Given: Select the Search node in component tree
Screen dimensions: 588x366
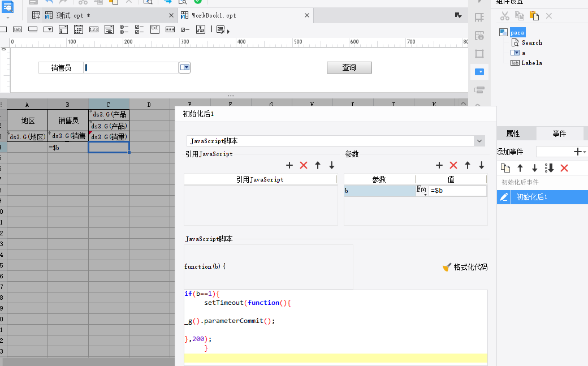Looking at the screenshot, I should tap(532, 42).
